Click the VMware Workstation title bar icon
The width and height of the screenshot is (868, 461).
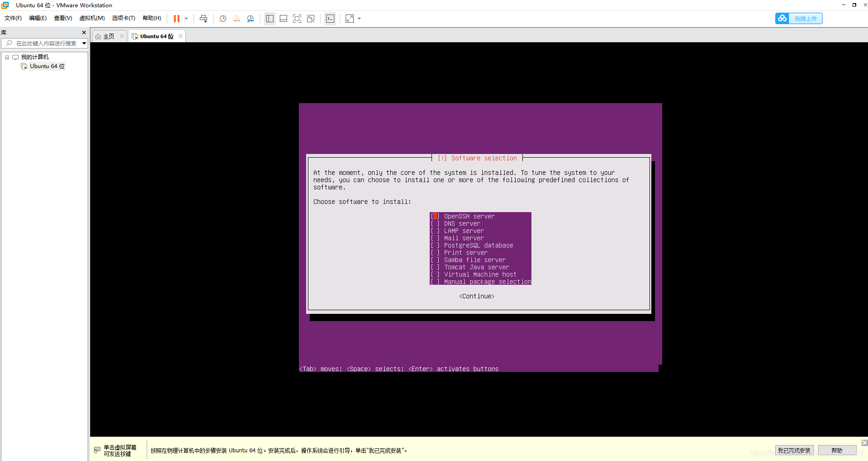pos(5,5)
